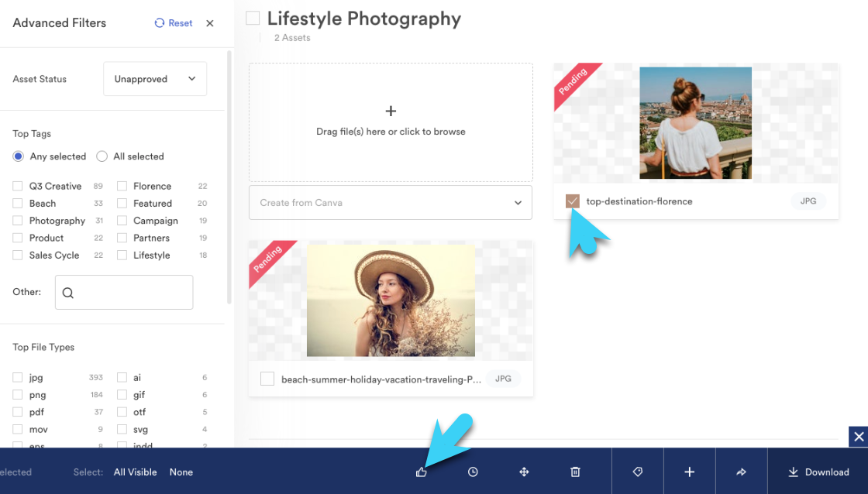Approve selected assets with the thumbs-up icon
This screenshot has height=494, width=868.
[x=421, y=471]
